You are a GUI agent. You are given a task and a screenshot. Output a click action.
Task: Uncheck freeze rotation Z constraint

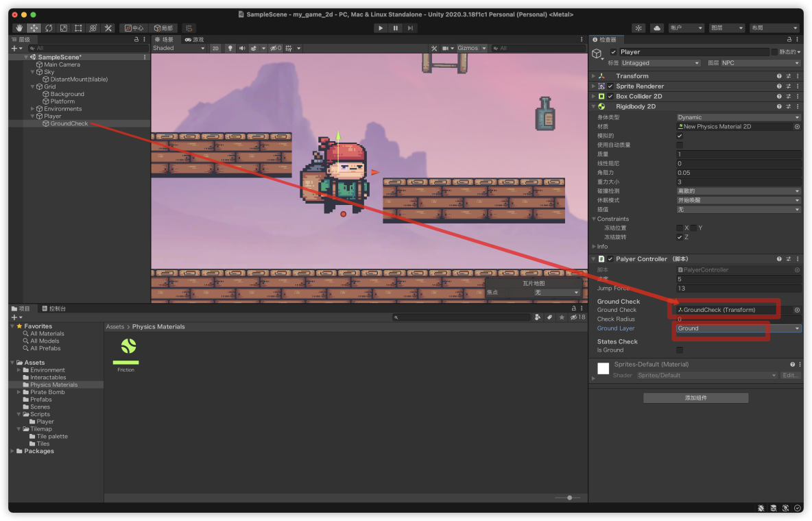click(x=680, y=237)
